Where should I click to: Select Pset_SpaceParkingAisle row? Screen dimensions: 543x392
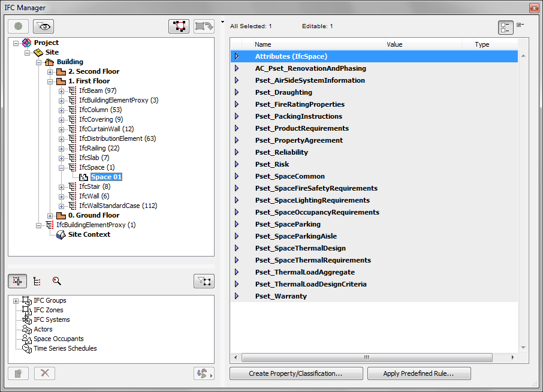[374, 236]
